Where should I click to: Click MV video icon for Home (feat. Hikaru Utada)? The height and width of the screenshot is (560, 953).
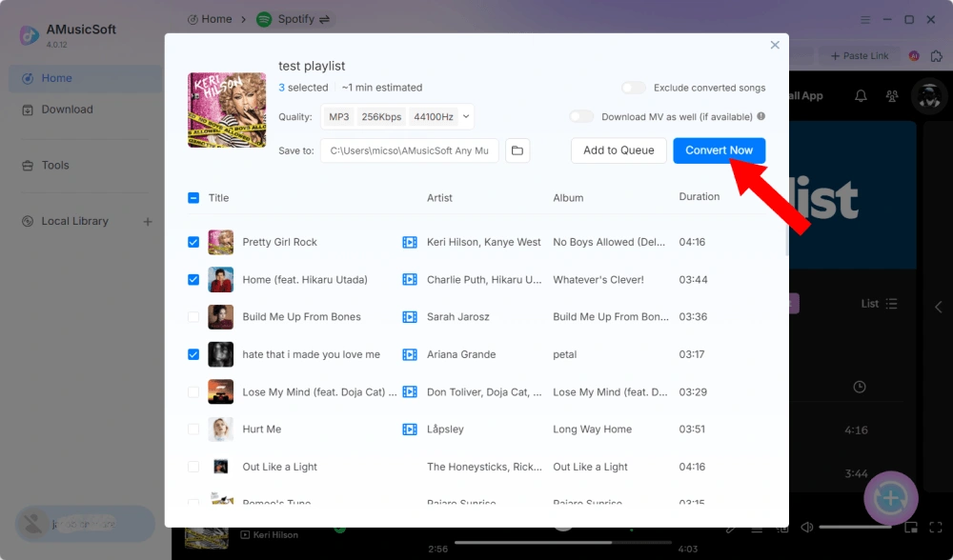[x=410, y=279]
